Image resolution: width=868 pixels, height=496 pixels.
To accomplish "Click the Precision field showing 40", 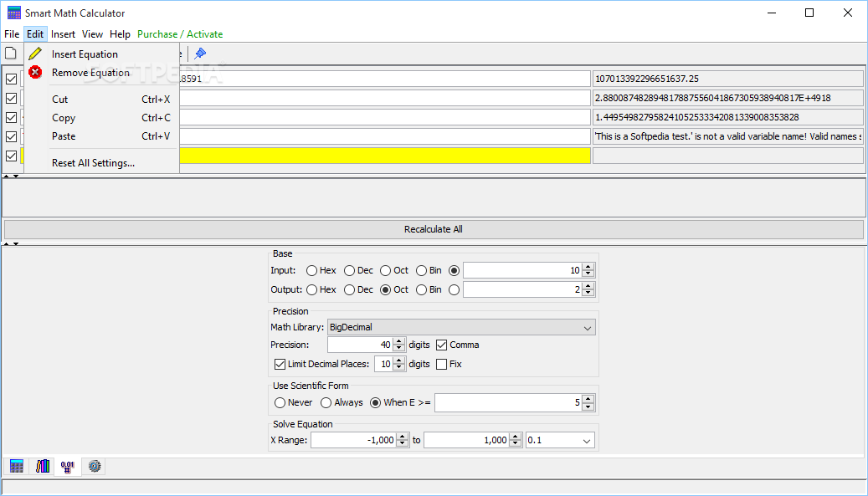I will point(361,345).
